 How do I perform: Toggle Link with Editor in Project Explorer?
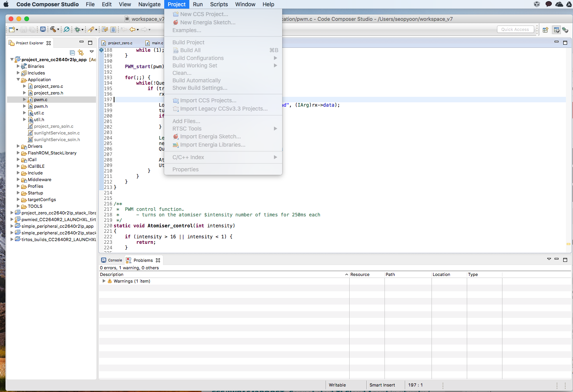click(81, 53)
